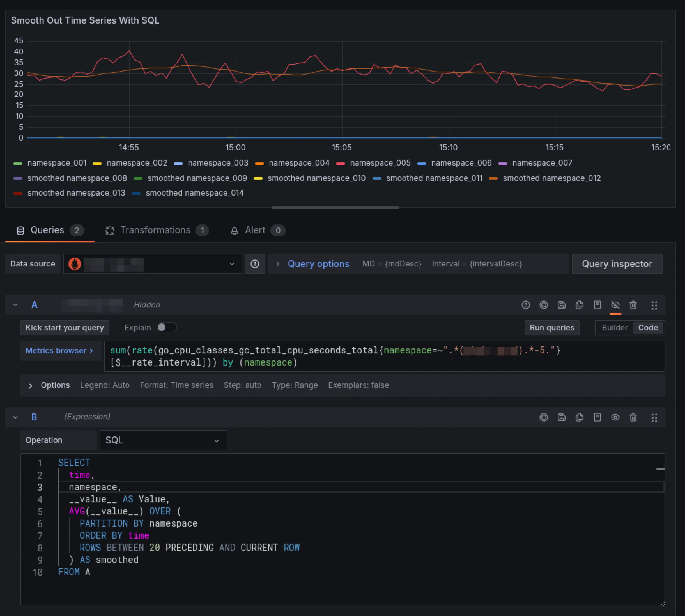This screenshot has height=616, width=685.
Task: Click Kick start your query
Action: (64, 327)
